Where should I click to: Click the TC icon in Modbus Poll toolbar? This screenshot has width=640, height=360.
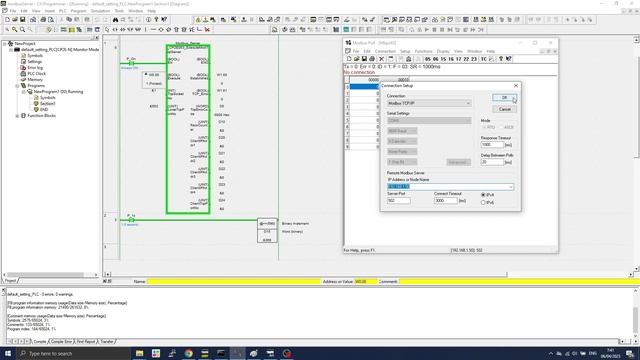coord(484,59)
